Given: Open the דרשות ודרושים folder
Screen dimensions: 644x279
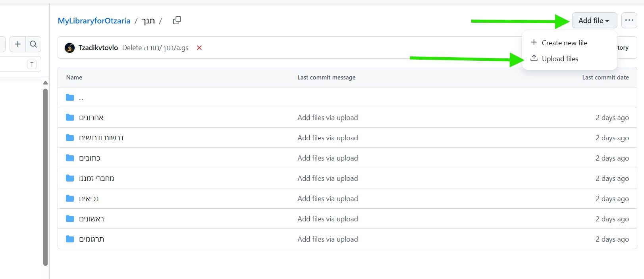Looking at the screenshot, I should [x=101, y=138].
